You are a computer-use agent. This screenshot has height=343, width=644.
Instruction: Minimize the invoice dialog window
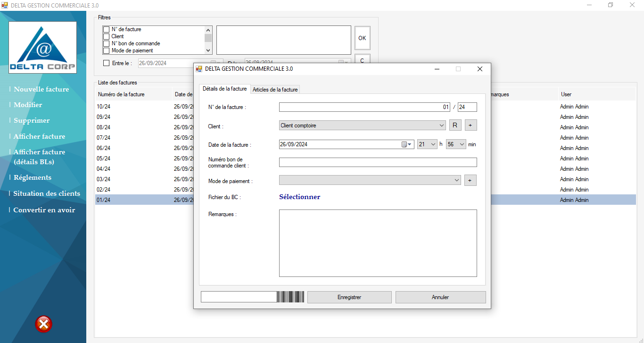point(438,69)
